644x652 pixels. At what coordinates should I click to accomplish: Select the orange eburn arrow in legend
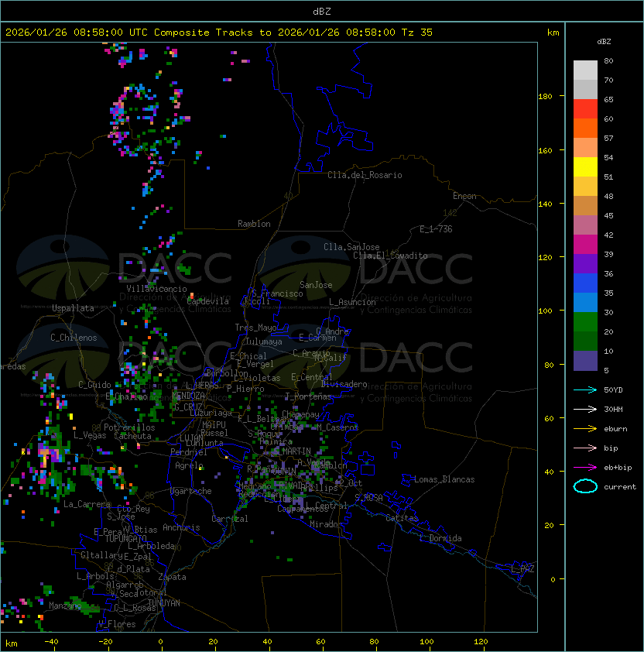pyautogui.click(x=585, y=428)
